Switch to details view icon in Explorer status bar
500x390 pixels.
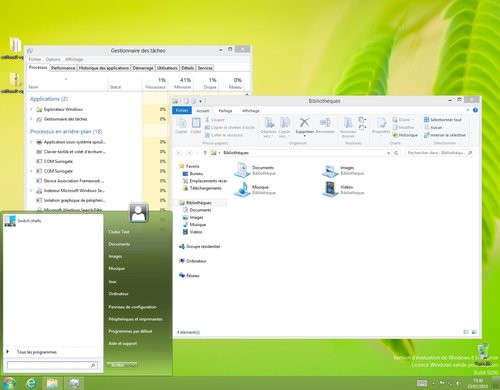466,332
